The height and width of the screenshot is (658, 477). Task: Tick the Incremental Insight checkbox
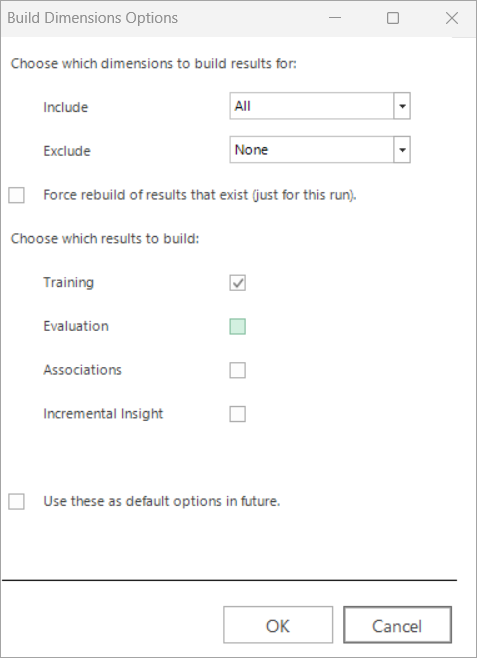237,414
